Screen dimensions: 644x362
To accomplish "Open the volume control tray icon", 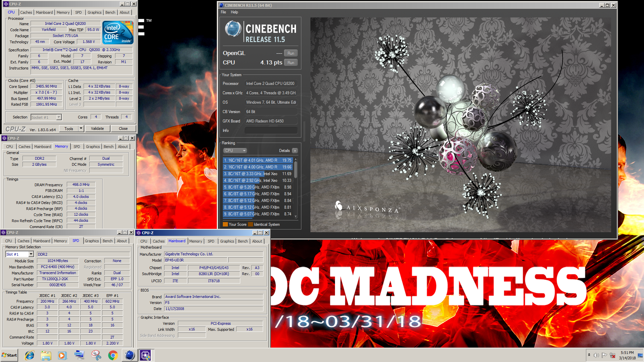I will [x=596, y=355].
